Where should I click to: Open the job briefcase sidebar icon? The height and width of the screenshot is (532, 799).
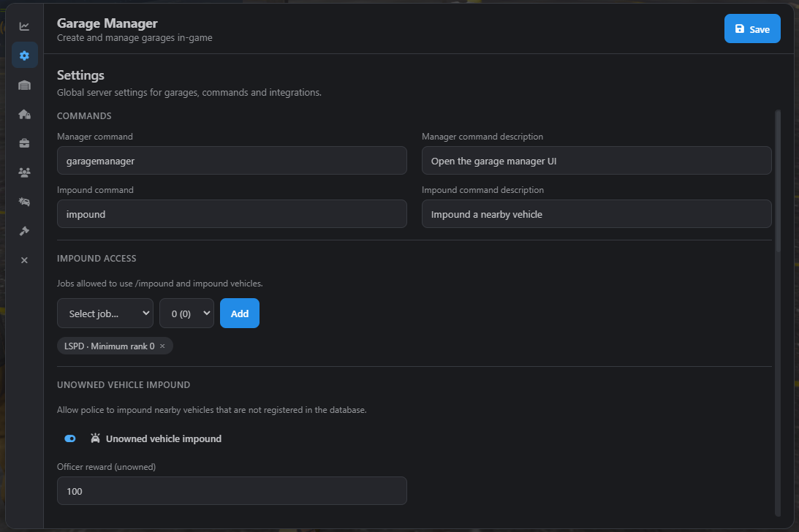point(24,143)
